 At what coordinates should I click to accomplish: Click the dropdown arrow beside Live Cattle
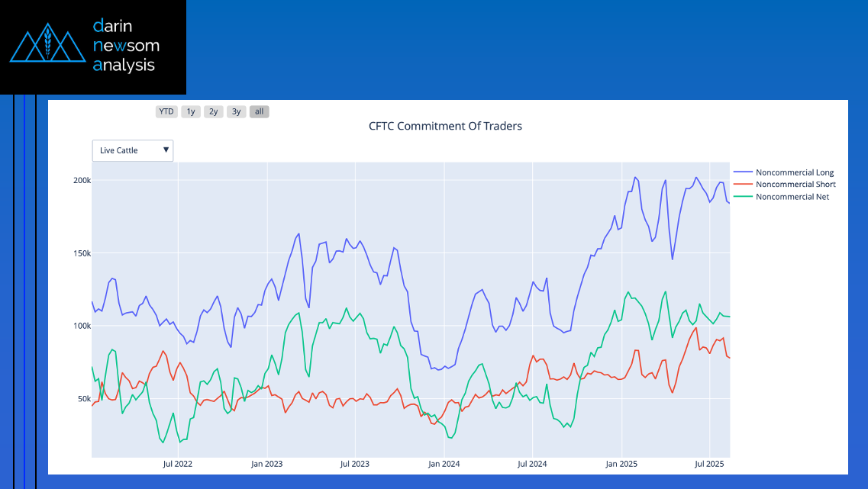pos(166,150)
